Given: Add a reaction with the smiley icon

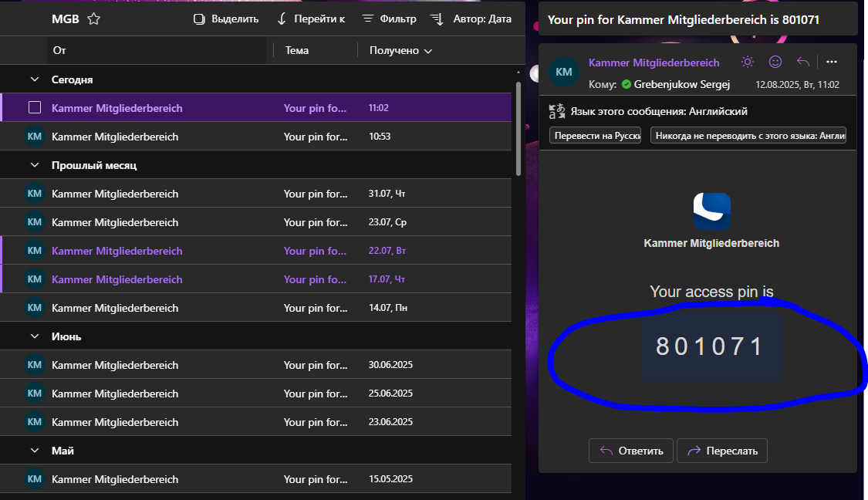Looking at the screenshot, I should pos(775,62).
